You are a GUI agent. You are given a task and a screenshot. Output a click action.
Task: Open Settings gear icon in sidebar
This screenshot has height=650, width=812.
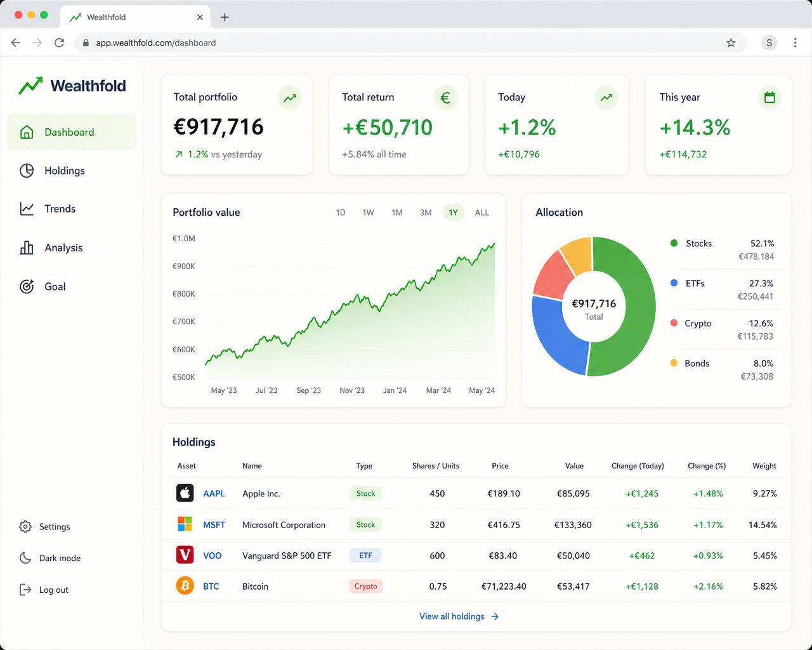tap(25, 527)
